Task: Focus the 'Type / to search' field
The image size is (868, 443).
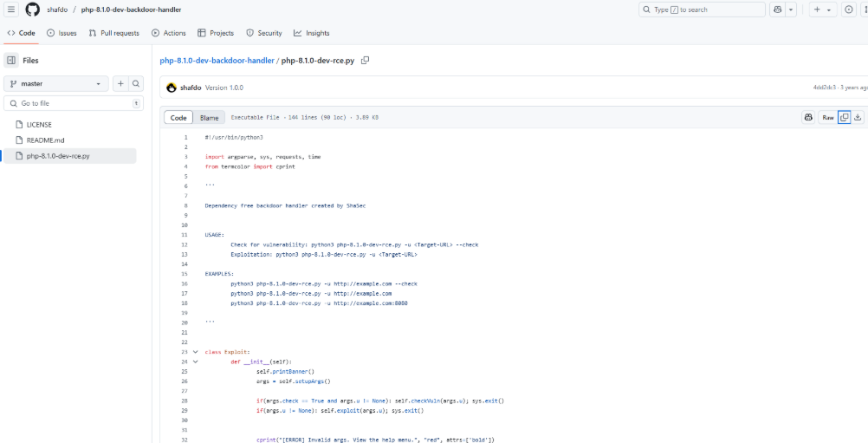Action: pos(702,10)
